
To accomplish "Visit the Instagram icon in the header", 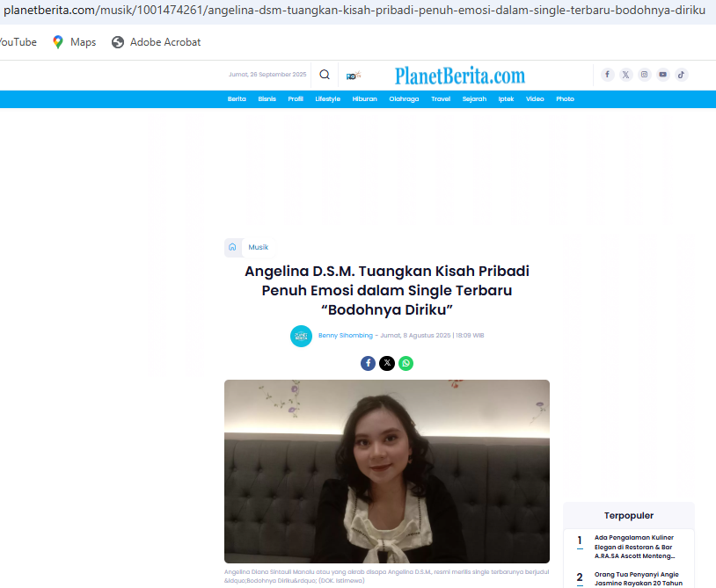I will (x=644, y=75).
